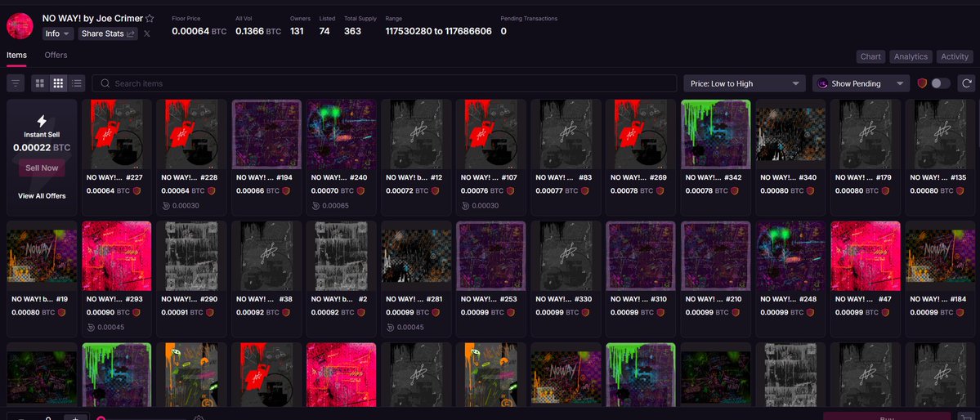Open the Show Pending dropdown
Screen dimensions: 980x420
pyautogui.click(x=861, y=83)
